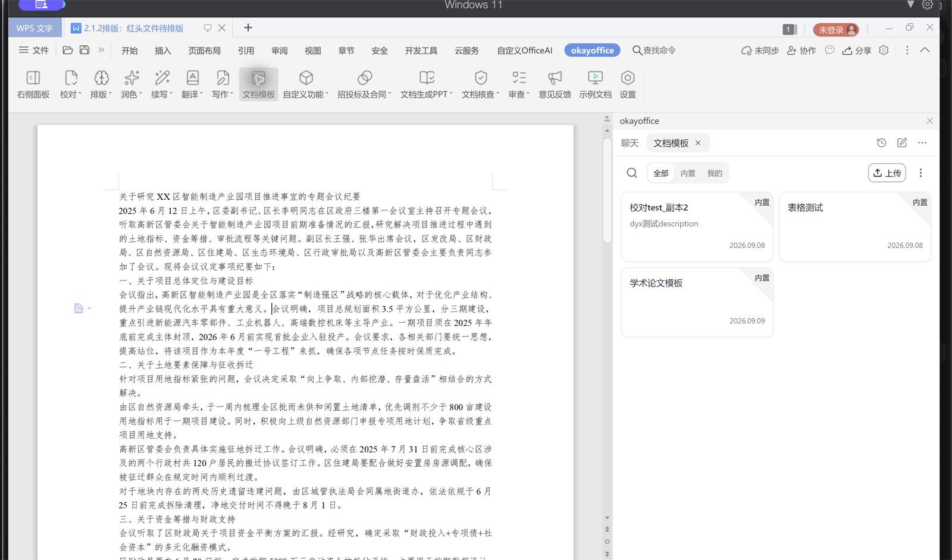Switch to the 审阅 ribbon tab

[x=280, y=51]
